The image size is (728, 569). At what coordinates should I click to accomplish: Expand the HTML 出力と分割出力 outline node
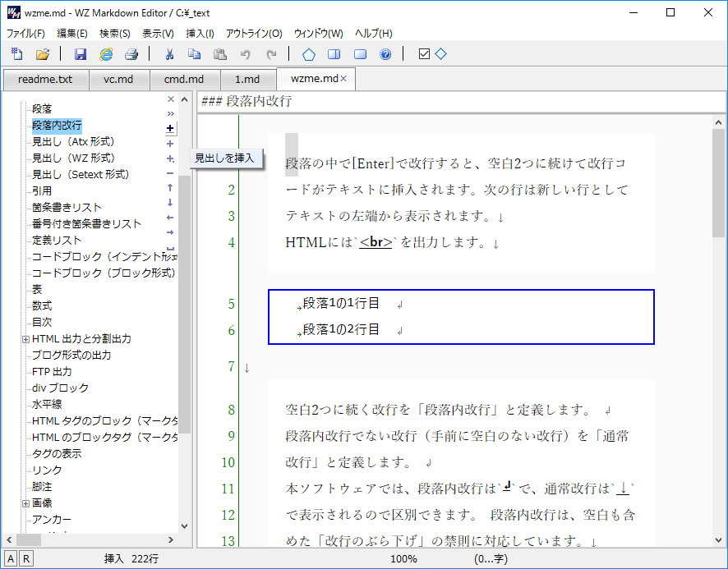25,339
